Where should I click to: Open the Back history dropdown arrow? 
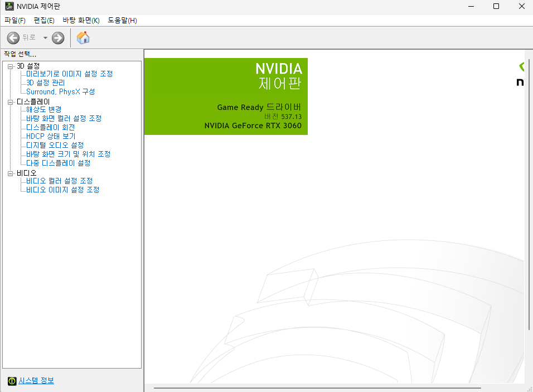tap(45, 38)
